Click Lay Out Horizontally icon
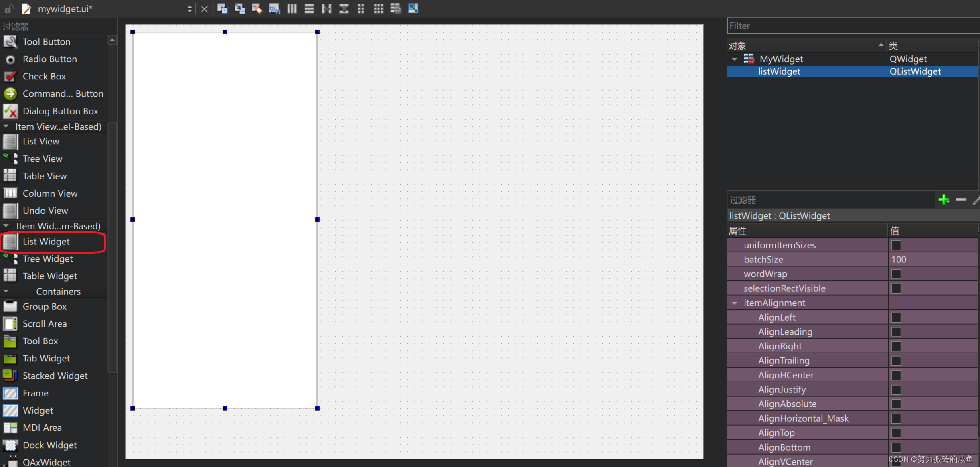The height and width of the screenshot is (467, 980). pos(292,8)
